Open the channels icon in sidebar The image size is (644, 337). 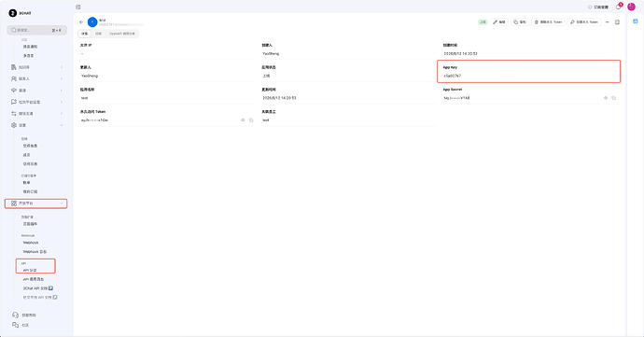(x=14, y=90)
